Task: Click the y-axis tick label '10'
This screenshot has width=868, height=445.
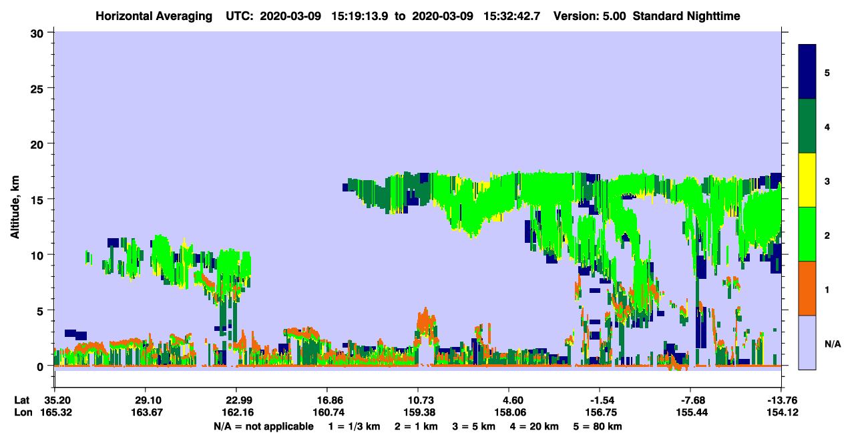Action: (39, 255)
